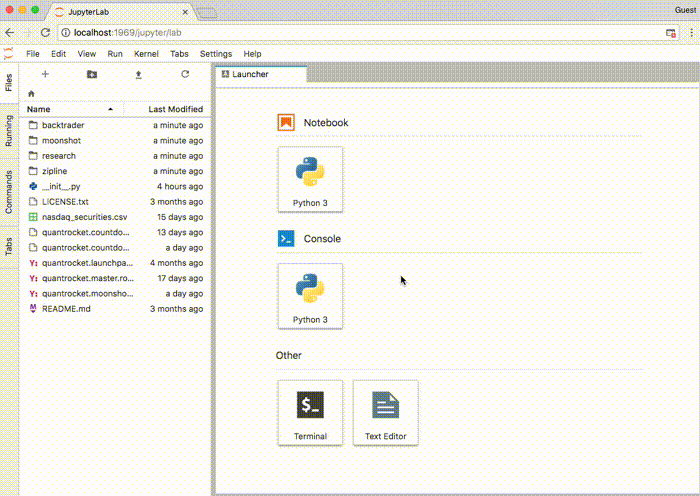700x496 pixels.
Task: Open a new Terminal from launcher
Action: 310,413
